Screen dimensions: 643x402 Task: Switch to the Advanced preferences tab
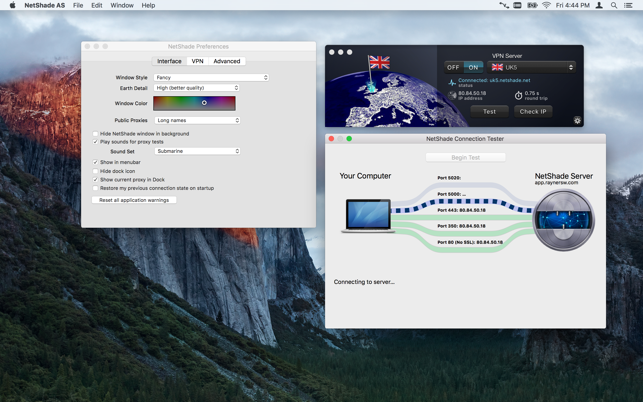[226, 61]
